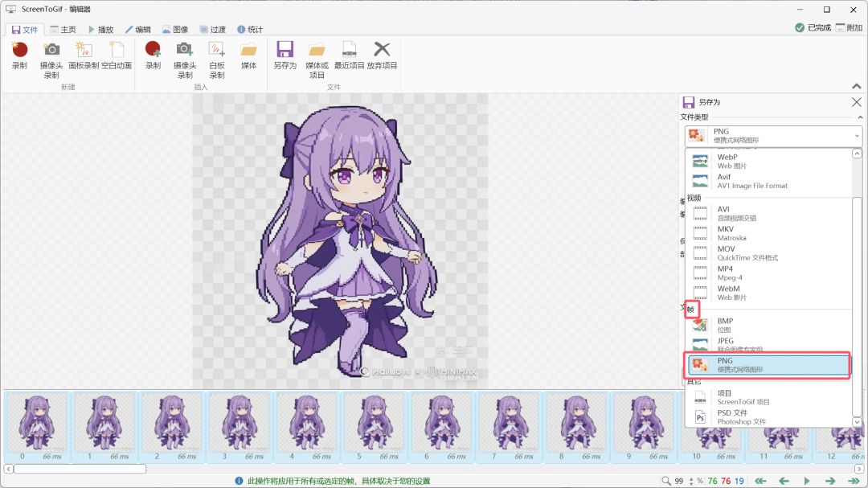868x488 pixels.
Task: Click the zoom magnifier icon
Action: pos(666,481)
